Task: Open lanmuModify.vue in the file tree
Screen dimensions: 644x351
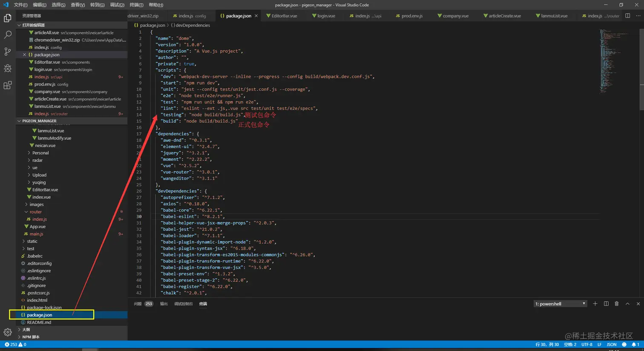Action: pyautogui.click(x=54, y=138)
